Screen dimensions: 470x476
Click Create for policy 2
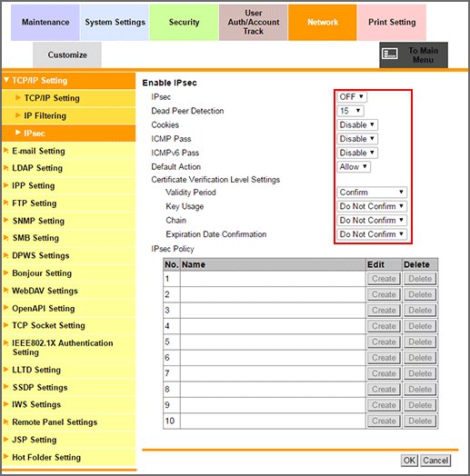(384, 294)
